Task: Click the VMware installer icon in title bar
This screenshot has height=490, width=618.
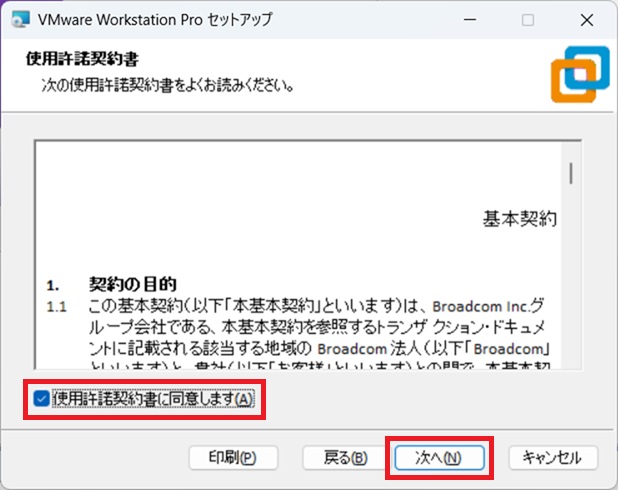Action: (20, 19)
